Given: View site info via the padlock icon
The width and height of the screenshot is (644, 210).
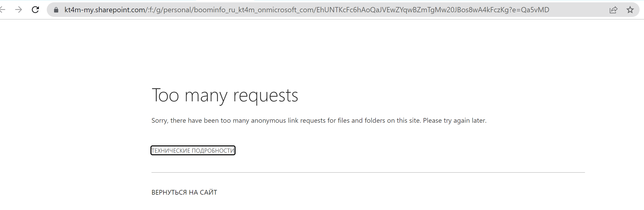Looking at the screenshot, I should pyautogui.click(x=56, y=10).
